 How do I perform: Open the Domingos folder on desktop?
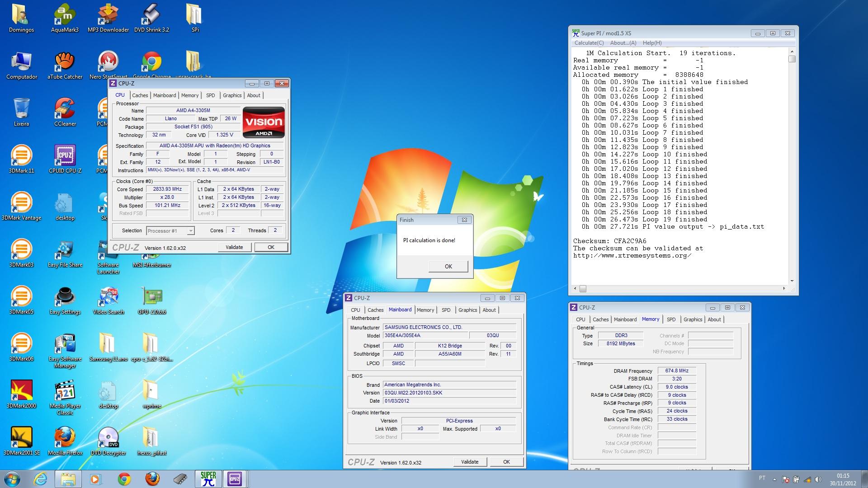point(21,18)
